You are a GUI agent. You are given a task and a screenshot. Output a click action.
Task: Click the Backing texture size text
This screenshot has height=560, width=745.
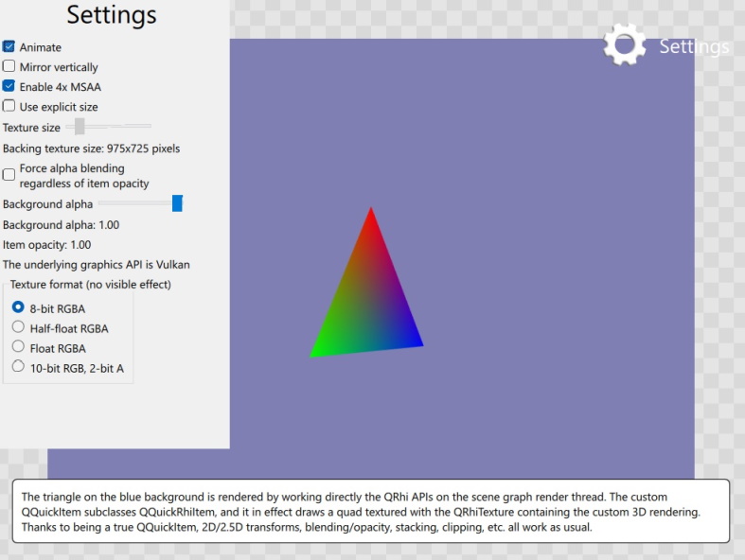[91, 149]
